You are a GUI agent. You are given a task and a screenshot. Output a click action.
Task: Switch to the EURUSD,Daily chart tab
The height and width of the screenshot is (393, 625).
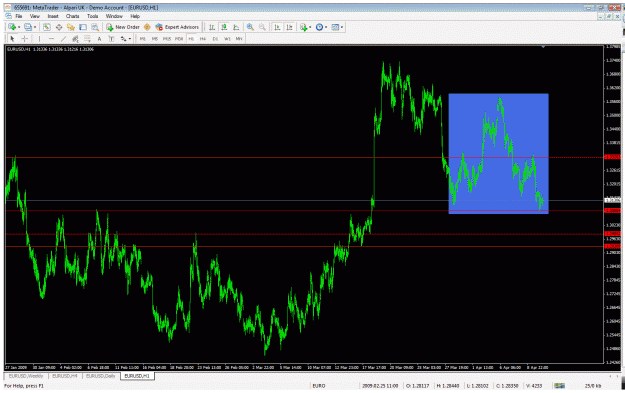[x=101, y=376]
